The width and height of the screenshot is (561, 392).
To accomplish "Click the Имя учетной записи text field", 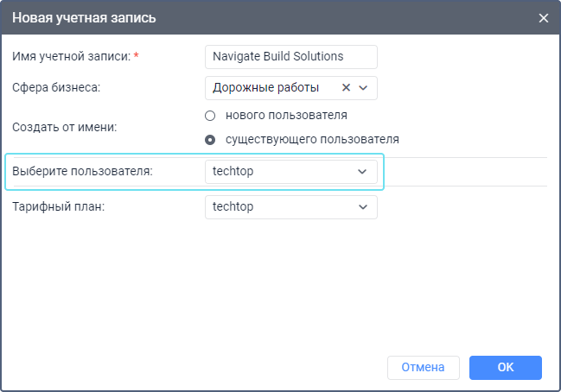I will click(x=291, y=56).
